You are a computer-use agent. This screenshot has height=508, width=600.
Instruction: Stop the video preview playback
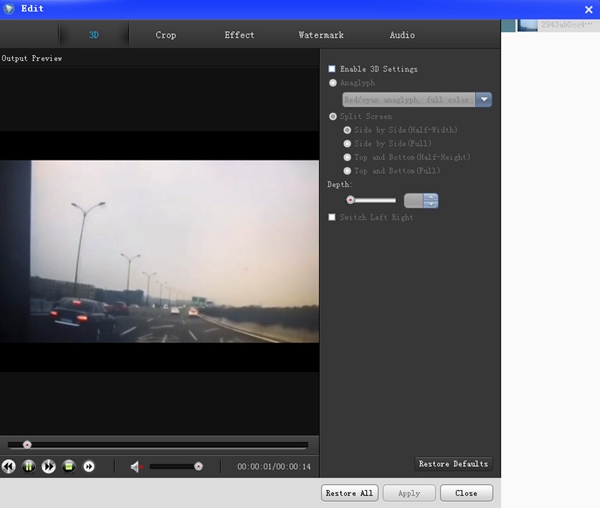click(69, 466)
